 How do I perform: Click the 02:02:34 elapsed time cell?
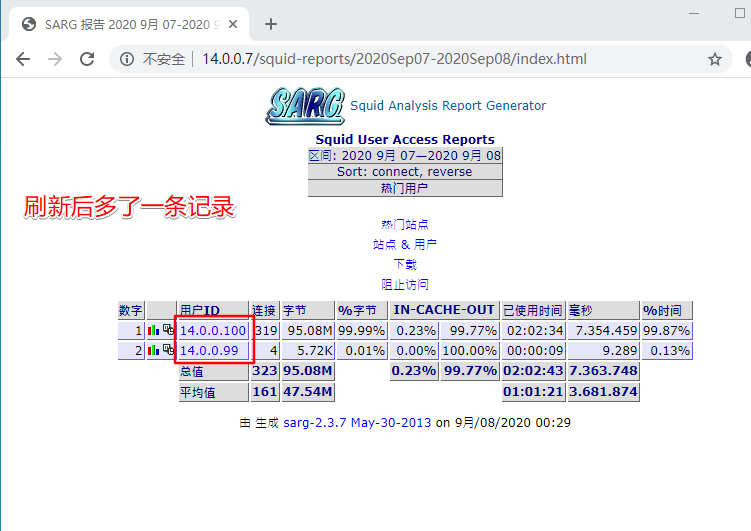click(x=533, y=330)
